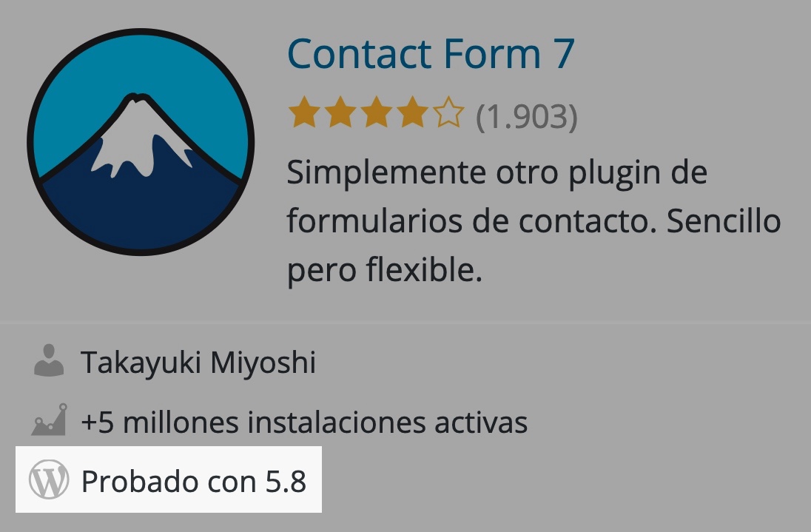The height and width of the screenshot is (532, 811).
Task: Click the +5 millones instalaciones activas text
Action: click(x=304, y=422)
